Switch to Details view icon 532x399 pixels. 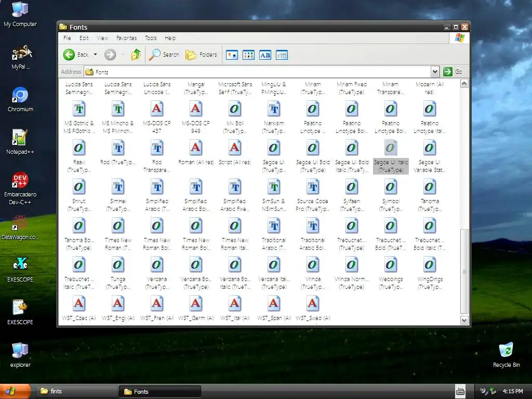(x=282, y=55)
